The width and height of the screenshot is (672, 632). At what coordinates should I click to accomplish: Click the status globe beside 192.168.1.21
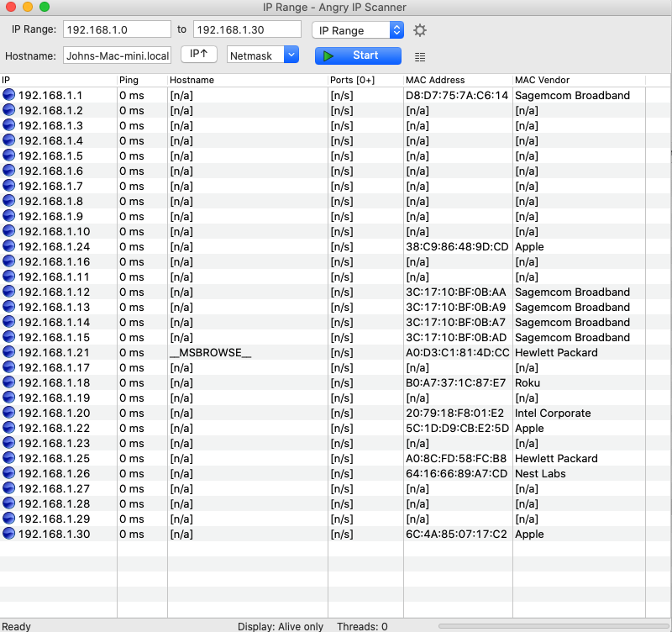[9, 352]
